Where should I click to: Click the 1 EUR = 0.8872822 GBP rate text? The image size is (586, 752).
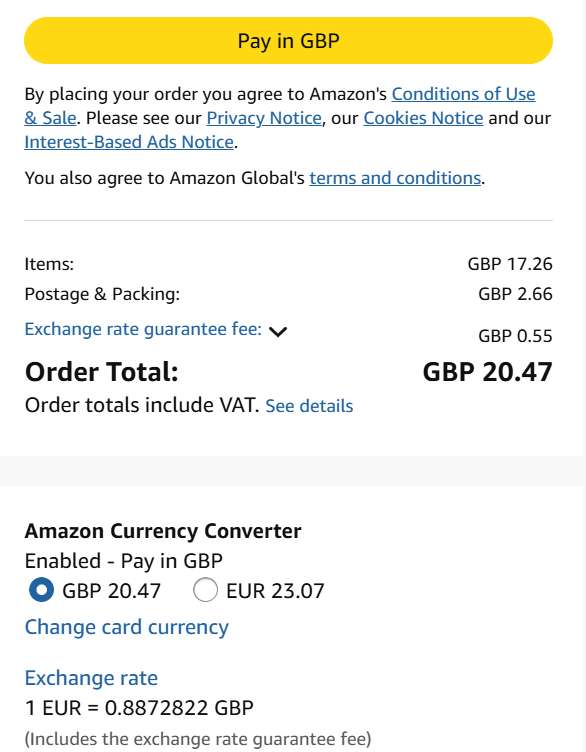coord(139,708)
